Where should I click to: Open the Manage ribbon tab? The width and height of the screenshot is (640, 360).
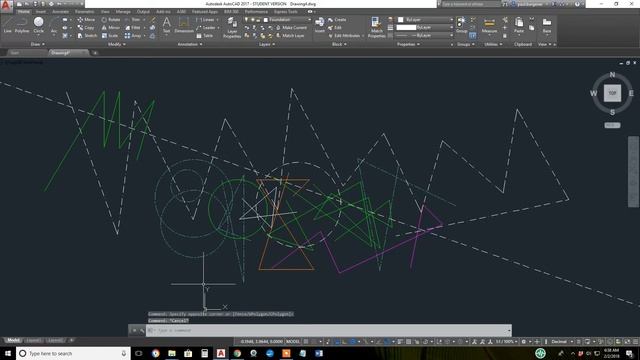point(123,12)
